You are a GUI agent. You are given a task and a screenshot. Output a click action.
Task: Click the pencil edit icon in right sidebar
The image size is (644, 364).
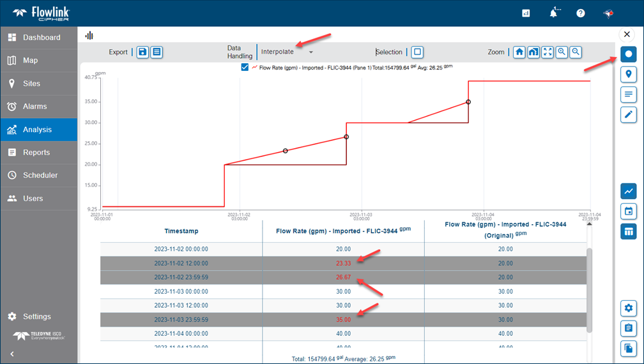click(629, 114)
